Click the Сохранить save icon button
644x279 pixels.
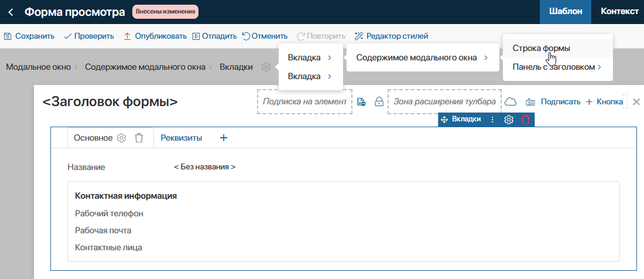point(8,36)
